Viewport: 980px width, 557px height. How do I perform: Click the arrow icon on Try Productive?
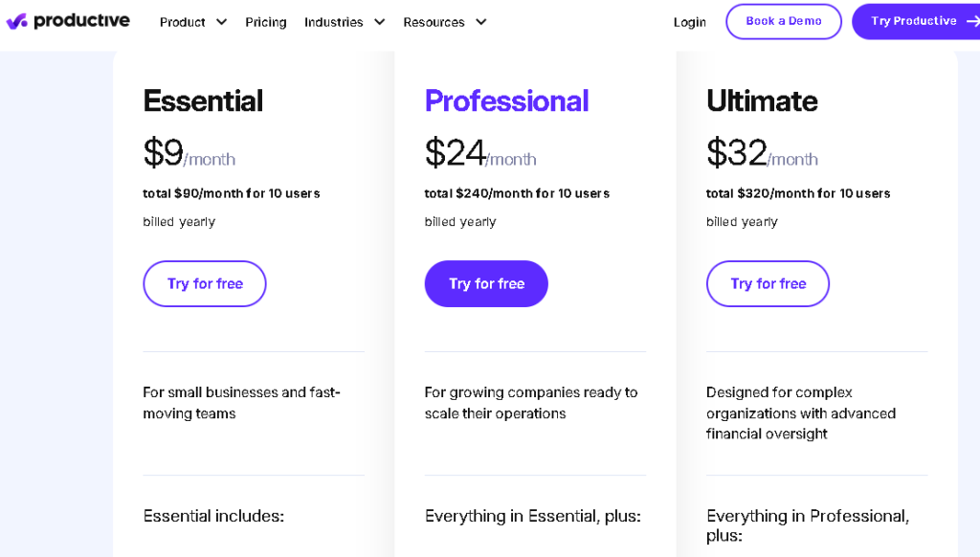pyautogui.click(x=972, y=21)
